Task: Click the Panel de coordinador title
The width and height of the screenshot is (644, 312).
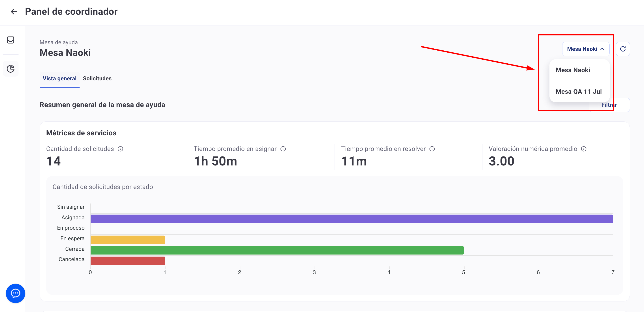Action: coord(71,11)
